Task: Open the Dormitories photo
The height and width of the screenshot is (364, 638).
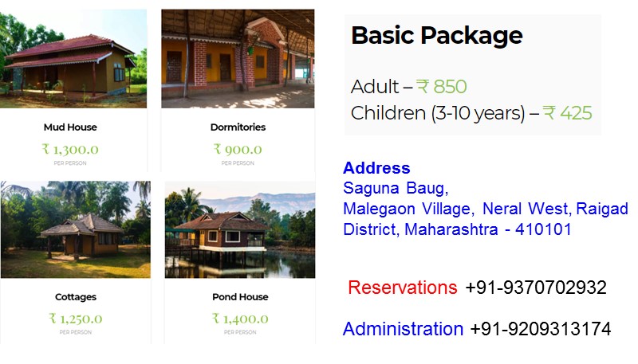Action: (238, 59)
